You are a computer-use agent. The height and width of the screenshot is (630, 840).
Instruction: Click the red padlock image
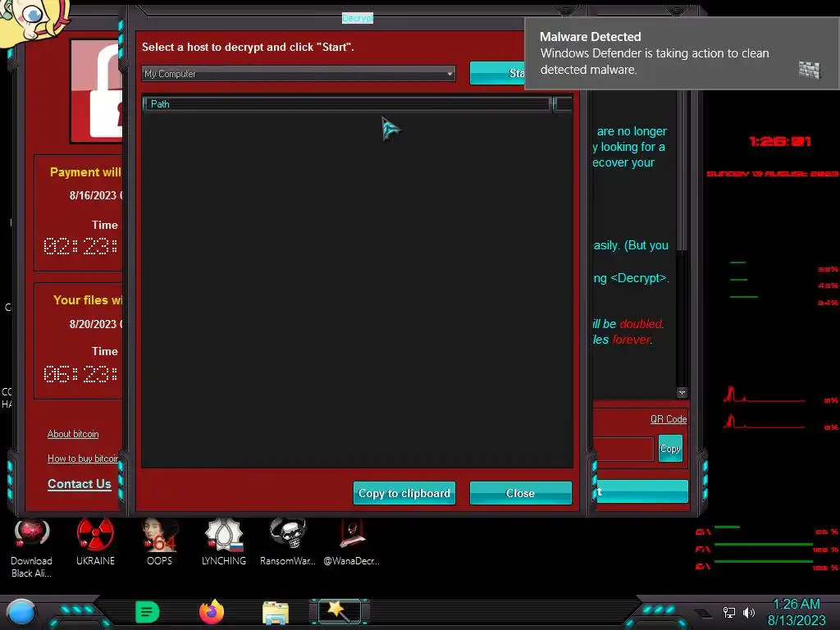[x=98, y=91]
